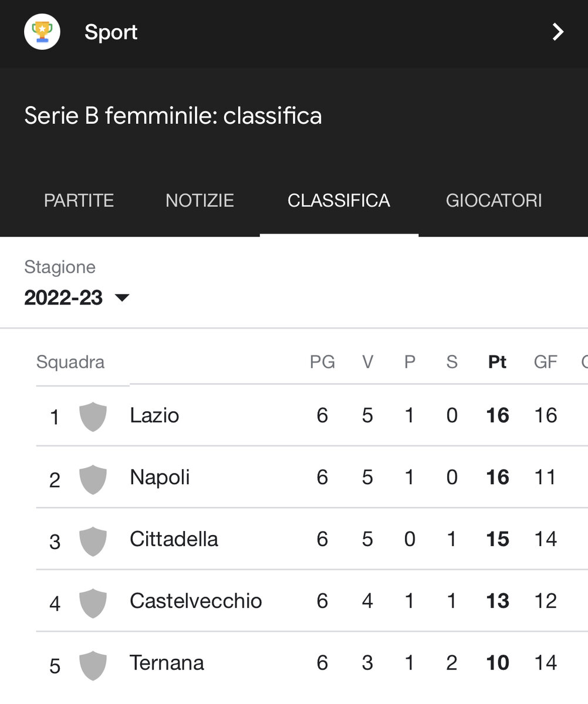588x704 pixels.
Task: Click Serie B femminile: classifica heading
Action: 173,116
